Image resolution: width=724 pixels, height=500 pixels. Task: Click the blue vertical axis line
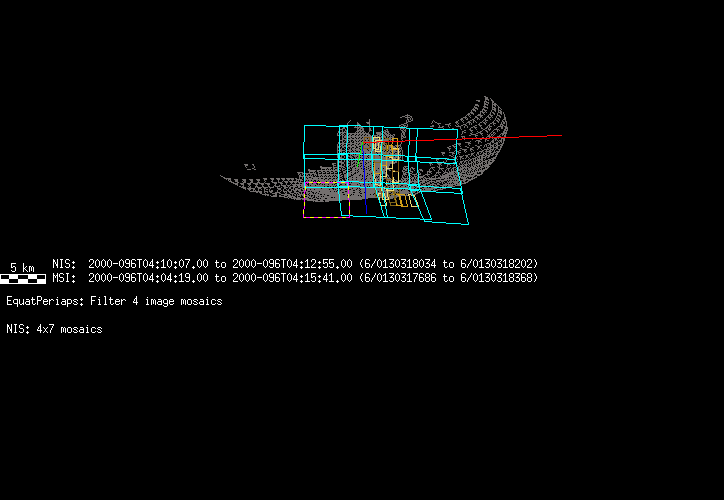tap(365, 179)
